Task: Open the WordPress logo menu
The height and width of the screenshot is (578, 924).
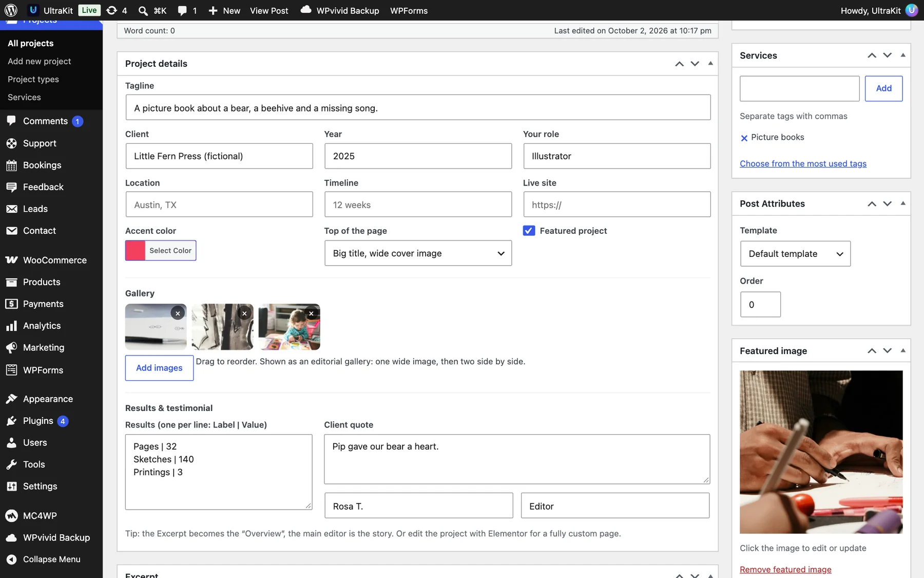Action: [x=11, y=10]
